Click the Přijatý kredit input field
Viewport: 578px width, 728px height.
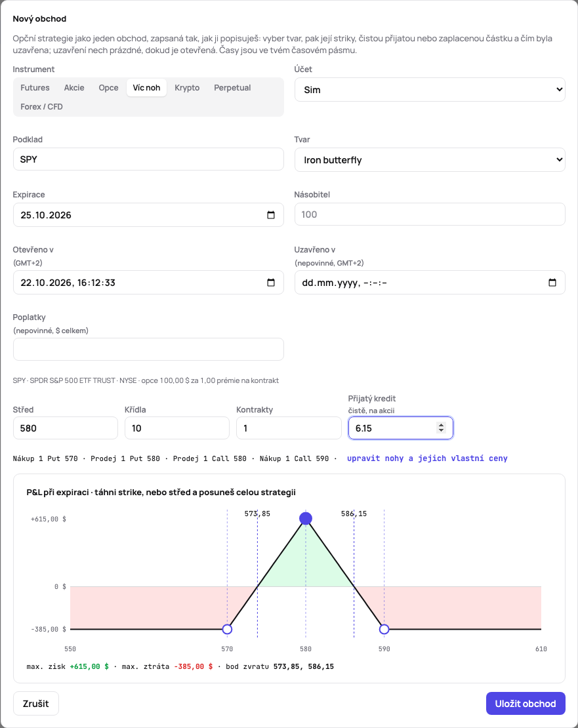pos(401,428)
